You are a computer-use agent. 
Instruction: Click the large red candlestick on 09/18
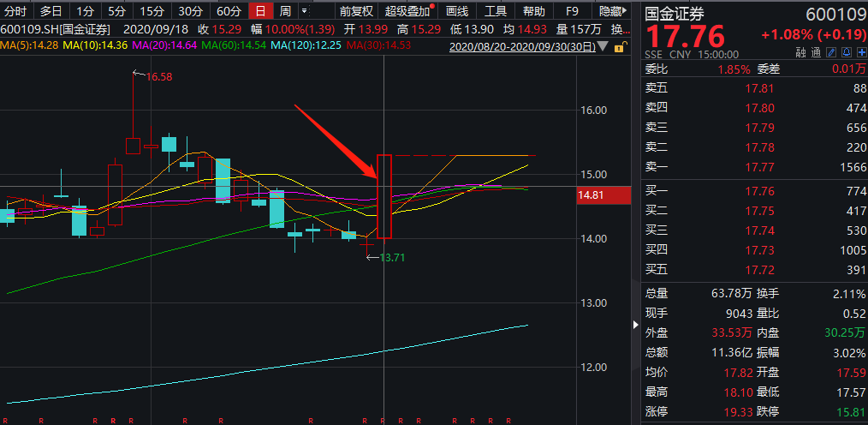384,197
